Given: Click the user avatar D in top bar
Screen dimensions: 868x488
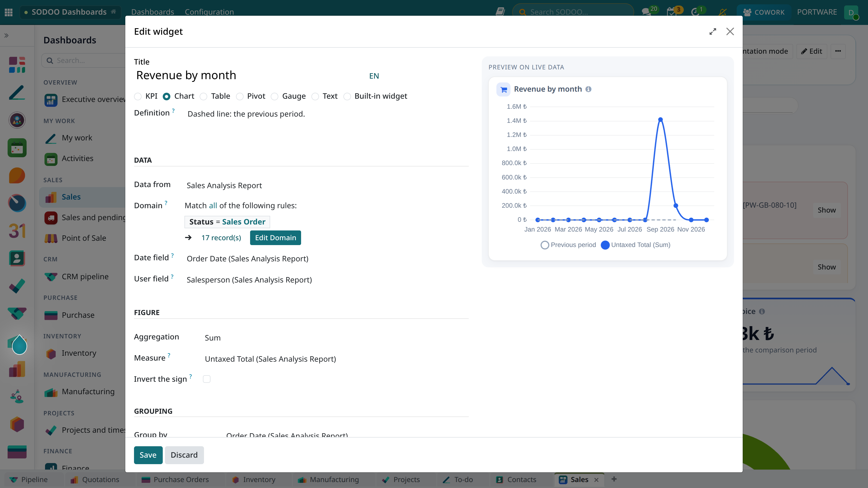Looking at the screenshot, I should coord(851,12).
